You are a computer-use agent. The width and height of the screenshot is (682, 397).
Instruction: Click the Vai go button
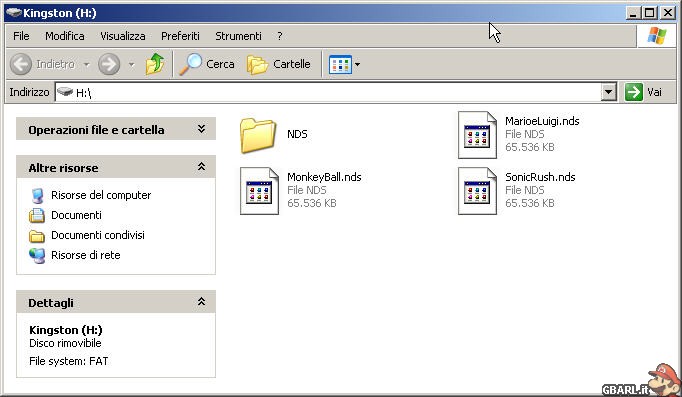pos(643,92)
